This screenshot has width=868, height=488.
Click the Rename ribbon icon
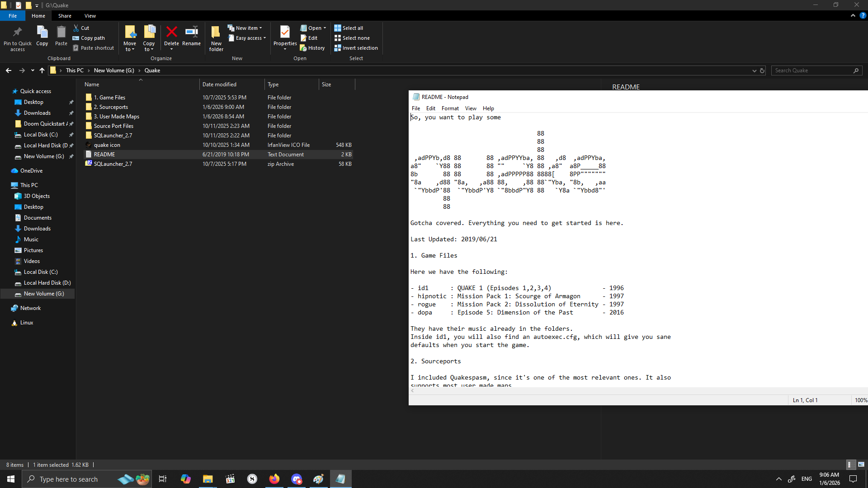point(191,33)
